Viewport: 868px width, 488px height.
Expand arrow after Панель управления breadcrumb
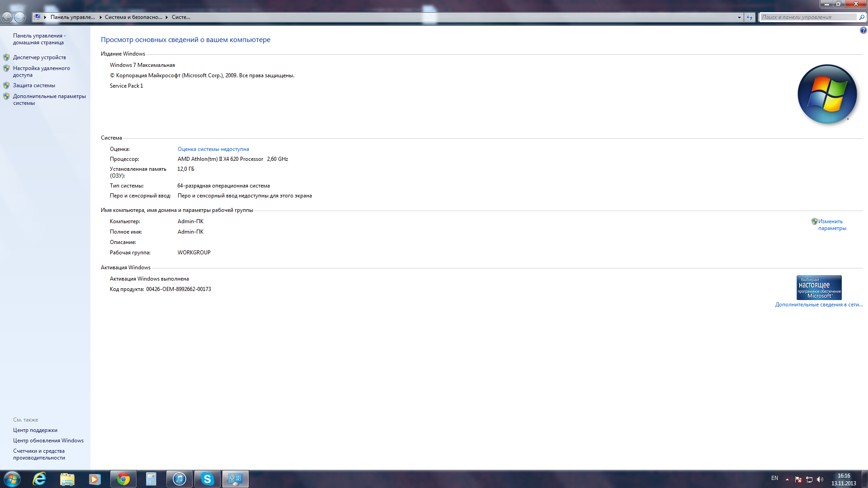point(100,17)
